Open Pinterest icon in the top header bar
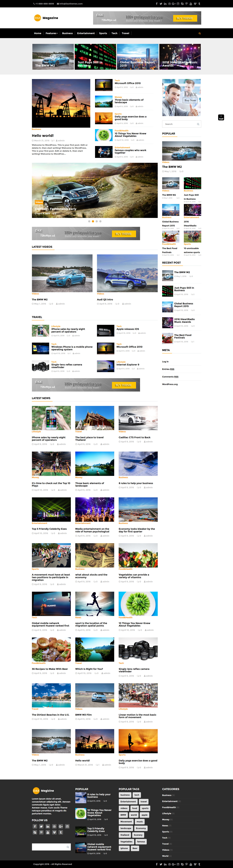 click(186, 4)
